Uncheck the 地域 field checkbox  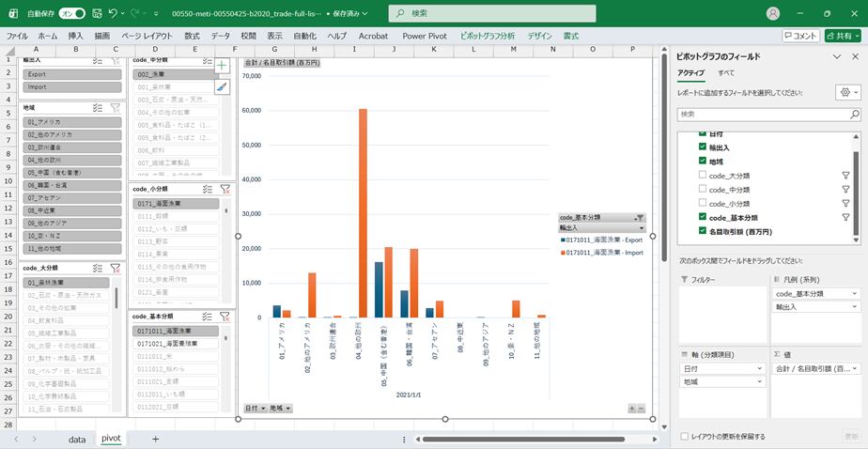coord(703,162)
